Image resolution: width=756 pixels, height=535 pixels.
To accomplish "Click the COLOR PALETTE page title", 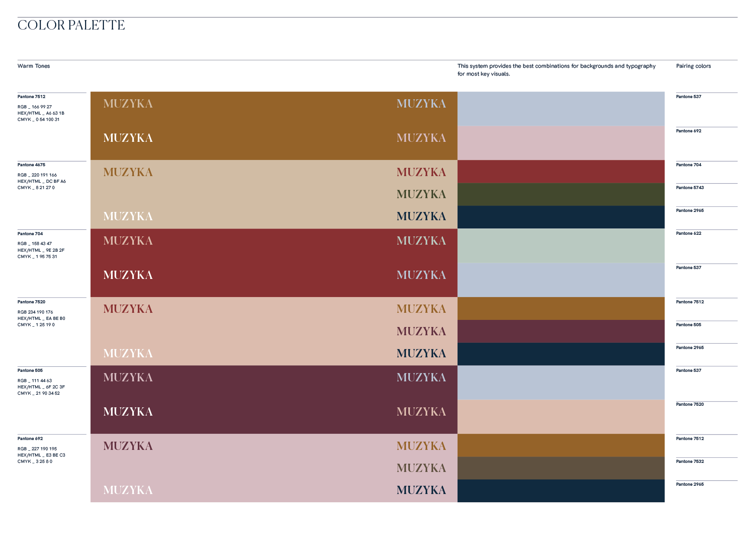I will 71,25.
